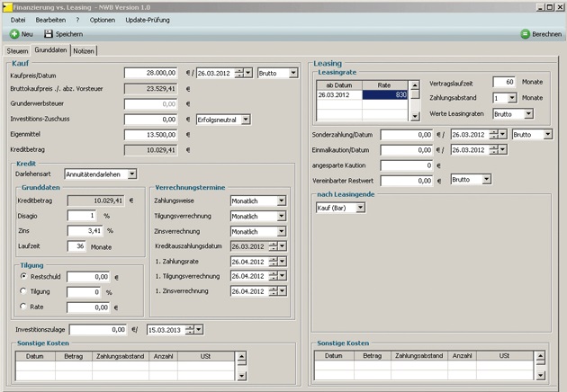Select the Tilgung radio button
Image resolution: width=567 pixels, height=392 pixels.
coord(24,292)
